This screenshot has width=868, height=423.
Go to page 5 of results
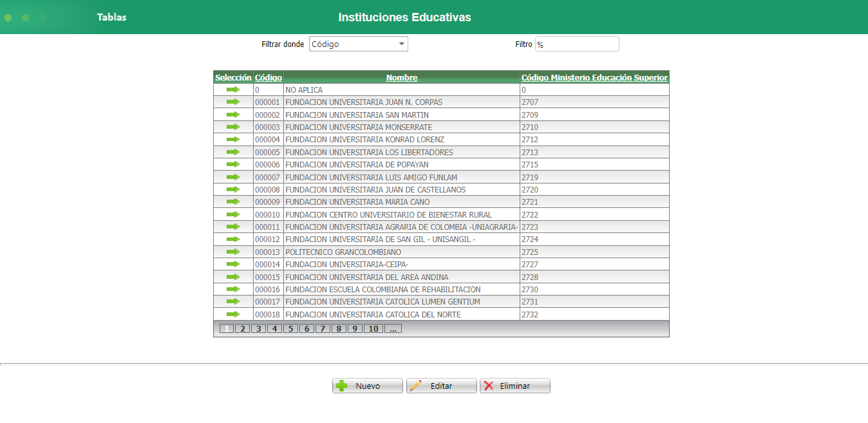(x=290, y=328)
